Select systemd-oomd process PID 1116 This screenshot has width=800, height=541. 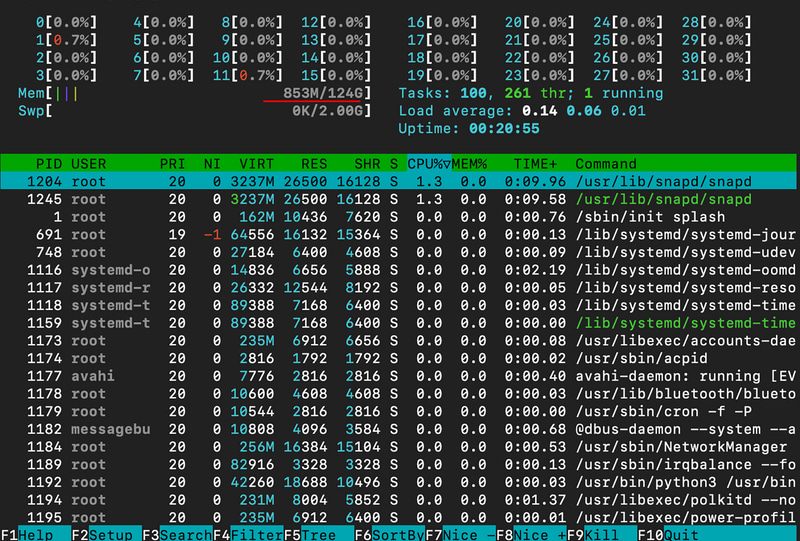(398, 270)
